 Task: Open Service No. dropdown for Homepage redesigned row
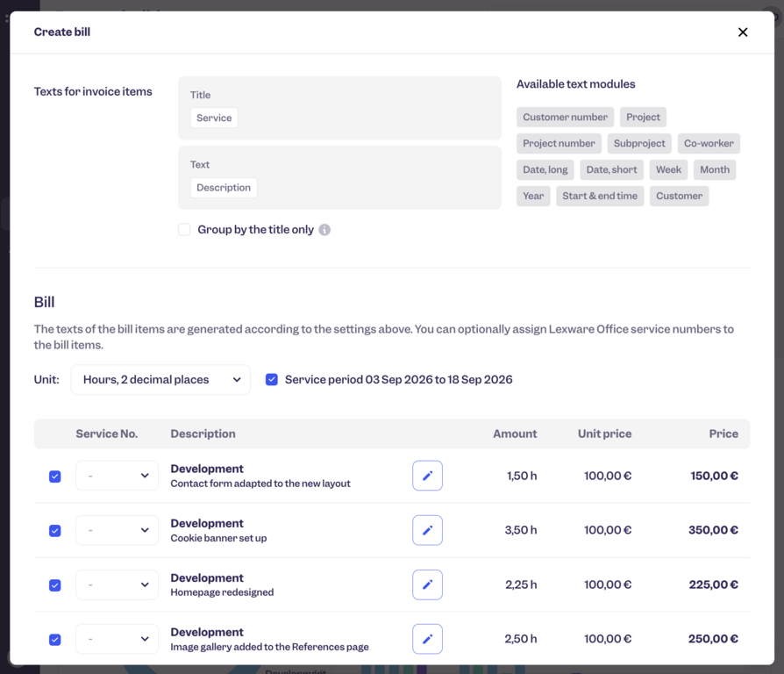(x=117, y=584)
